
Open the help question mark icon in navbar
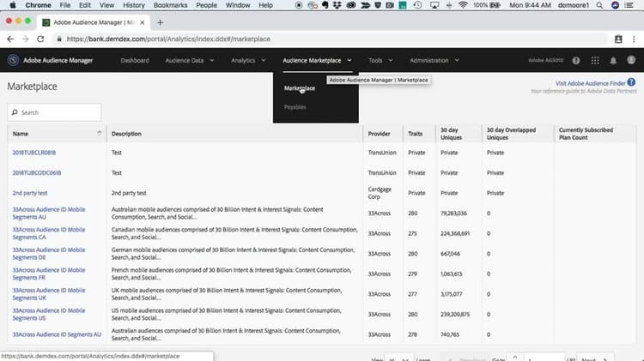pos(576,61)
